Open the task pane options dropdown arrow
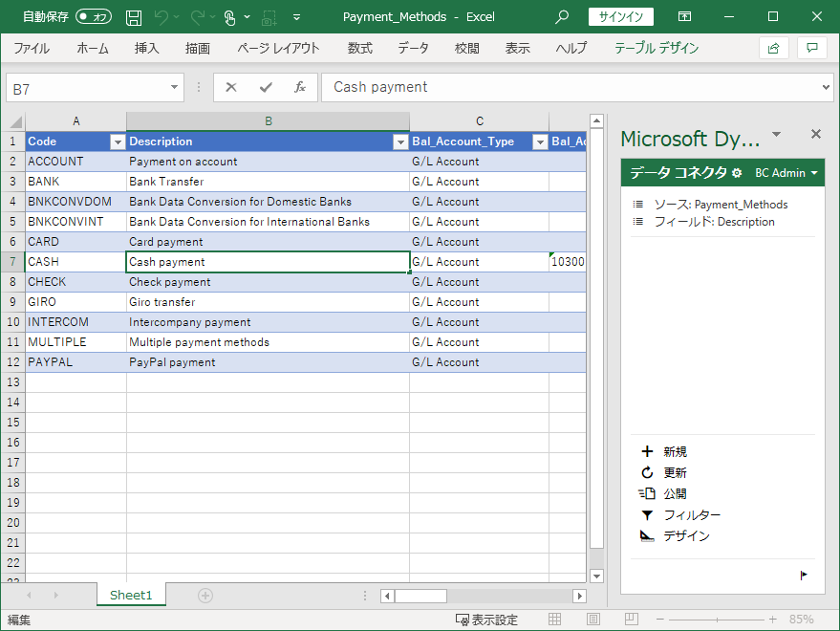The height and width of the screenshot is (631, 840). (776, 134)
